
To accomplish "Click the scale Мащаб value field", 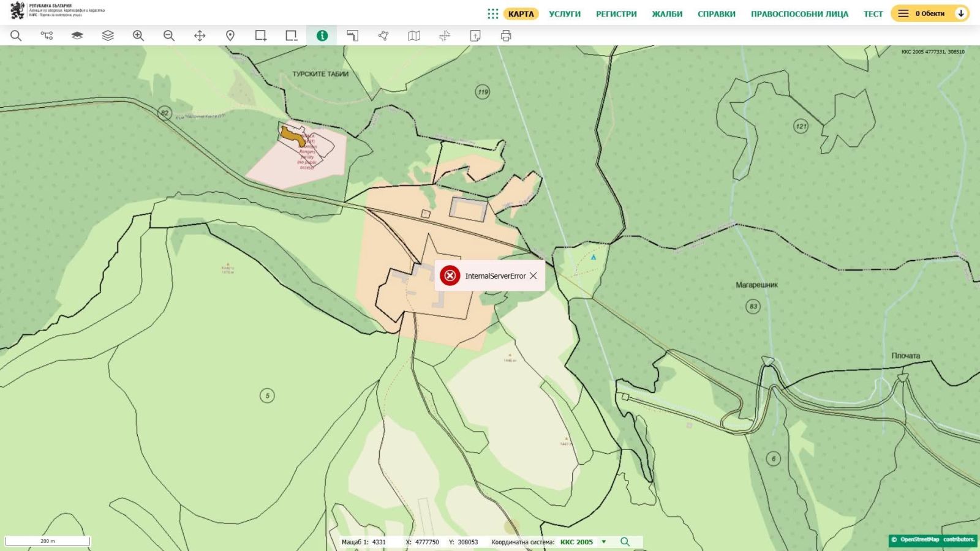I will (x=379, y=542).
